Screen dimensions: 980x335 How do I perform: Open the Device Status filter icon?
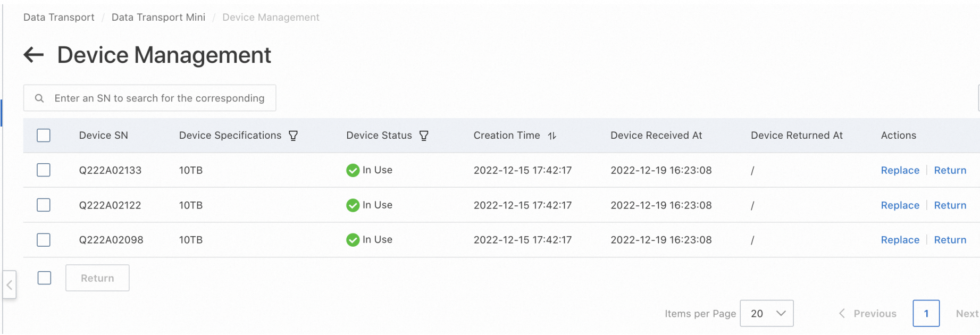pyautogui.click(x=424, y=136)
